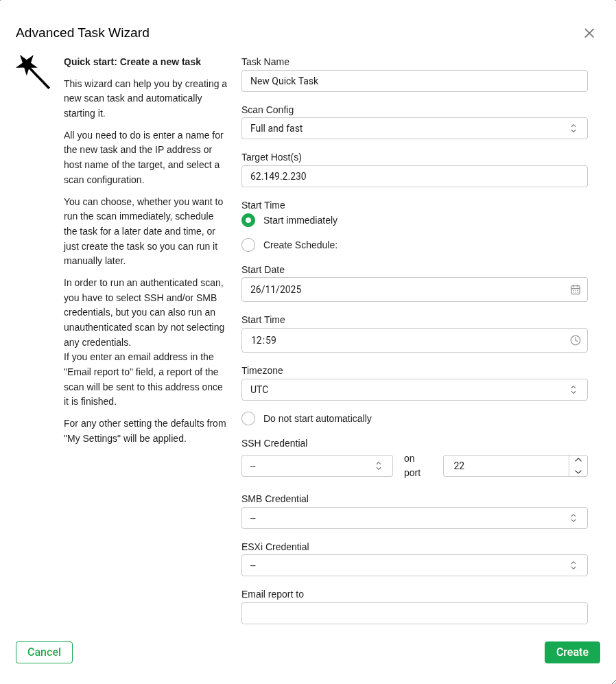
Task: Expand the ESXi Credential dropdown
Action: 414,565
